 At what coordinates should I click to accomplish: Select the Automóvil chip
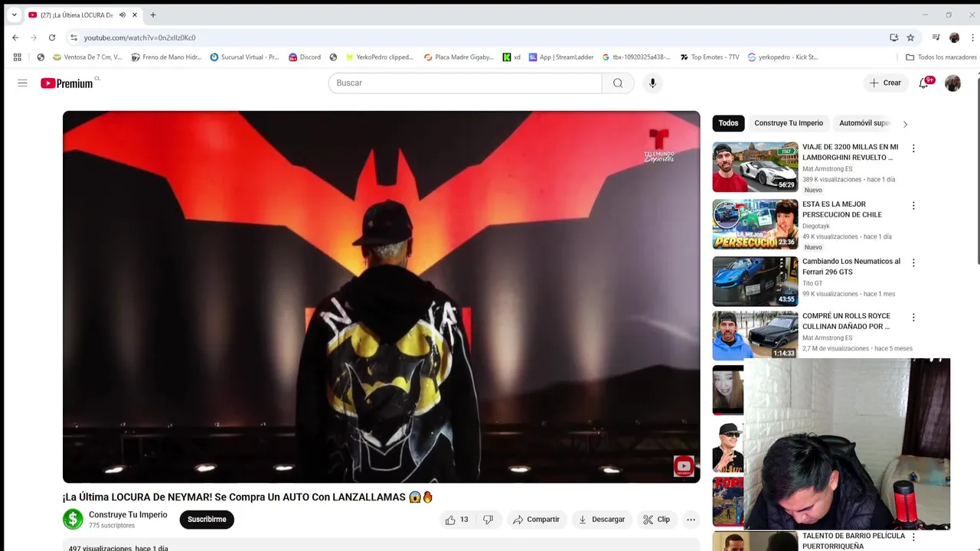[x=864, y=123]
